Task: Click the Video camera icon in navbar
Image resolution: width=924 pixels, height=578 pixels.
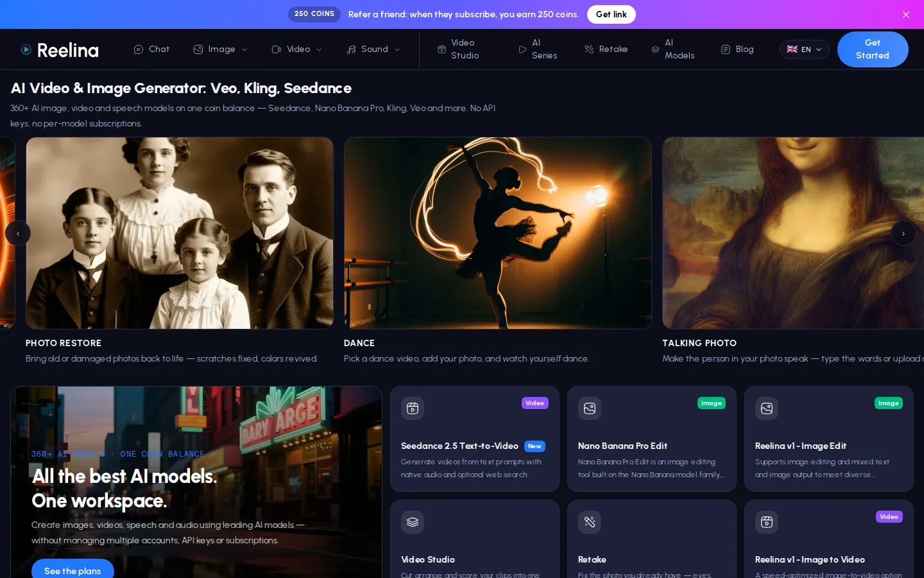Action: click(277, 49)
